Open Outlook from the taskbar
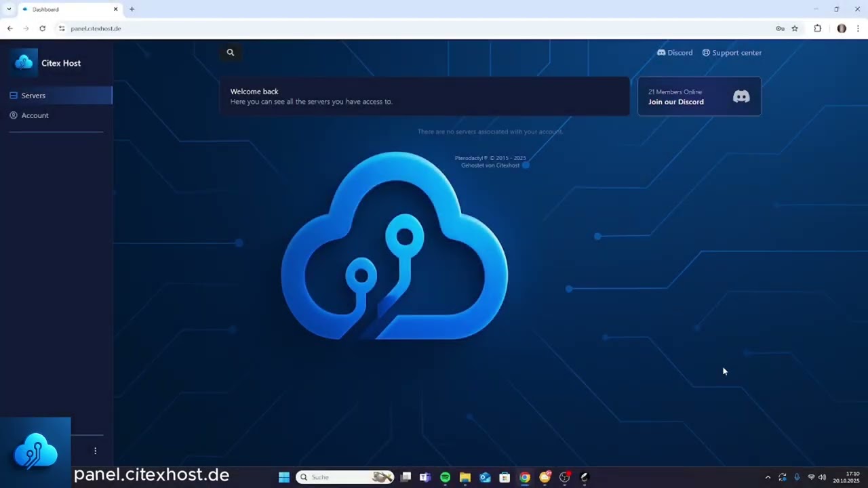The image size is (868, 488). (x=485, y=477)
